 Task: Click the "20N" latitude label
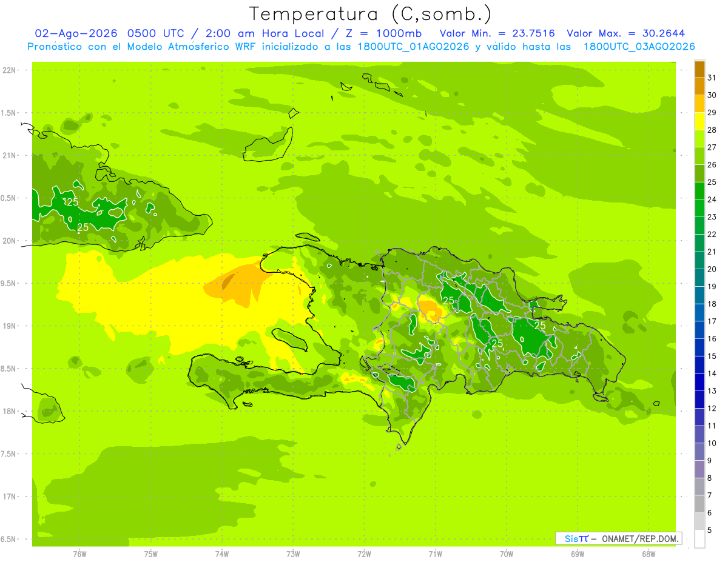coord(9,241)
